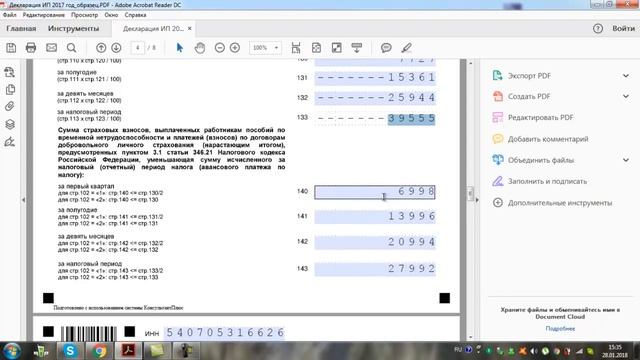Zoom out with minus icon
The width and height of the screenshot is (640, 360).
220,48
